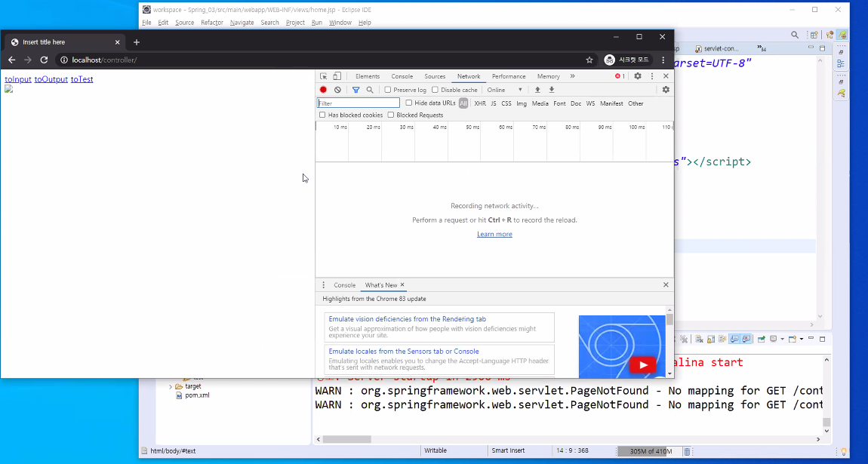Viewport: 868px width, 464px height.
Task: Check the Blocked Requests checkbox
Action: [x=391, y=115]
